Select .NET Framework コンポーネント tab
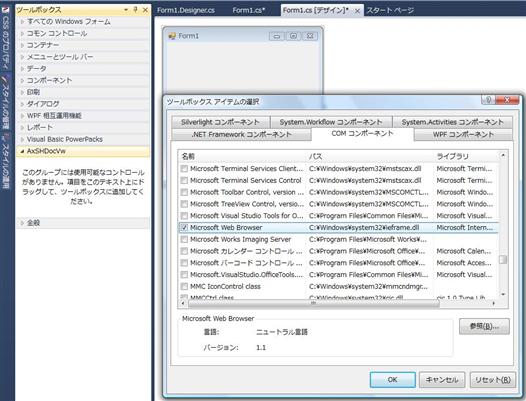Image resolution: width=526 pixels, height=401 pixels. pos(242,135)
